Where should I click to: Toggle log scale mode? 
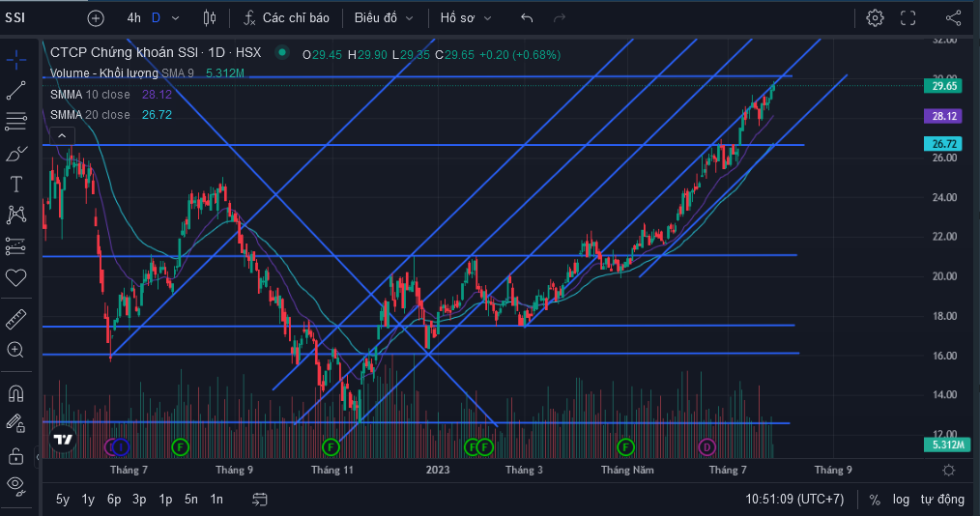901,500
